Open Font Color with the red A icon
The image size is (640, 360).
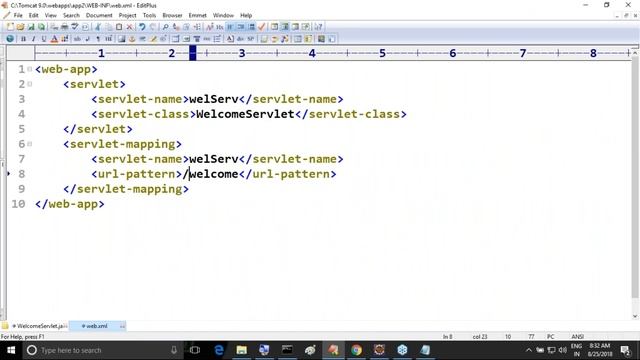coord(54,39)
